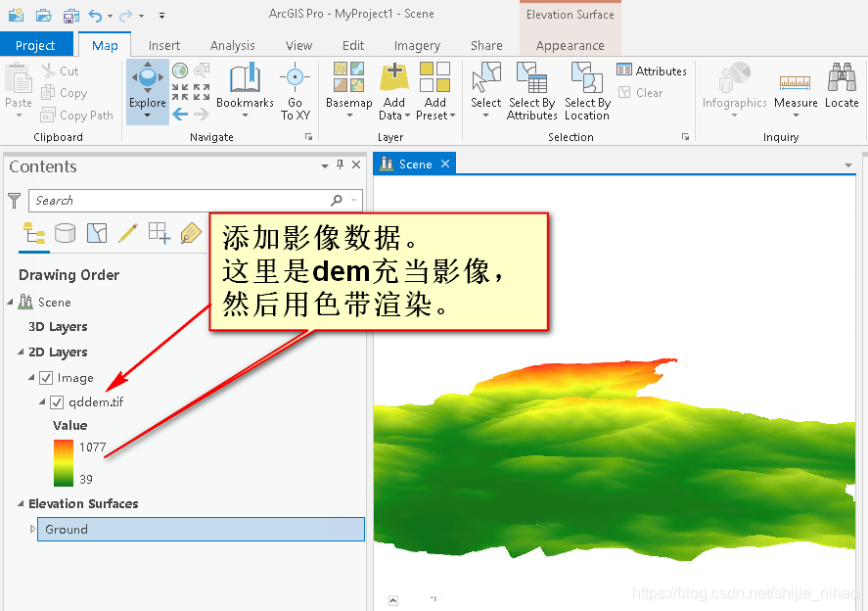This screenshot has height=611, width=868.
Task: Click the Clear selection button
Action: click(x=646, y=92)
